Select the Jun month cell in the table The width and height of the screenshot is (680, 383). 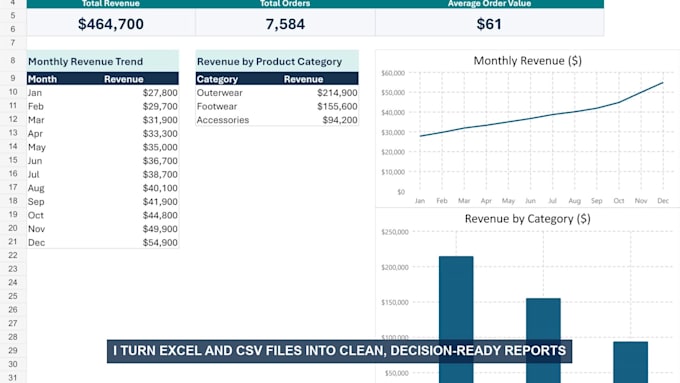point(35,161)
